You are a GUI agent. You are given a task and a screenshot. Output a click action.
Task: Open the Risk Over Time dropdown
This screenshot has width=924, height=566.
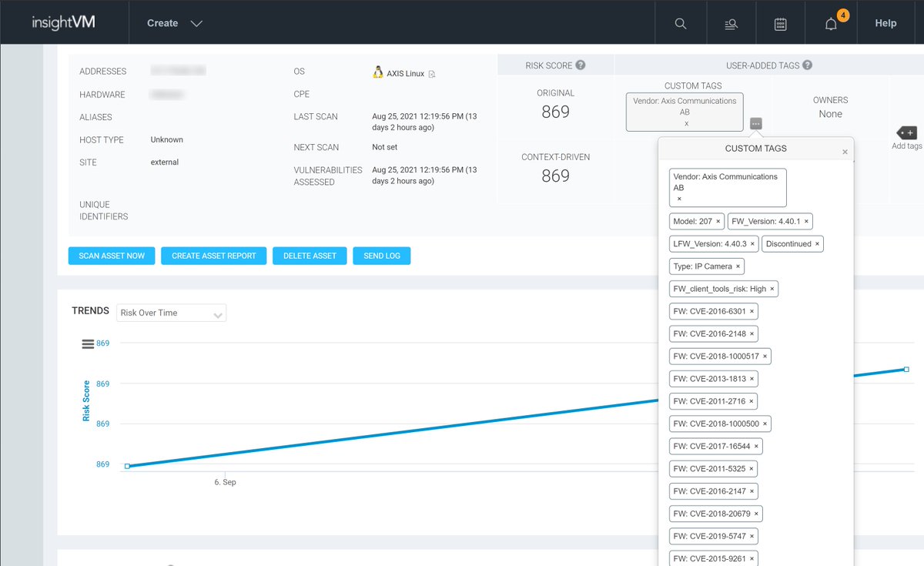click(171, 313)
